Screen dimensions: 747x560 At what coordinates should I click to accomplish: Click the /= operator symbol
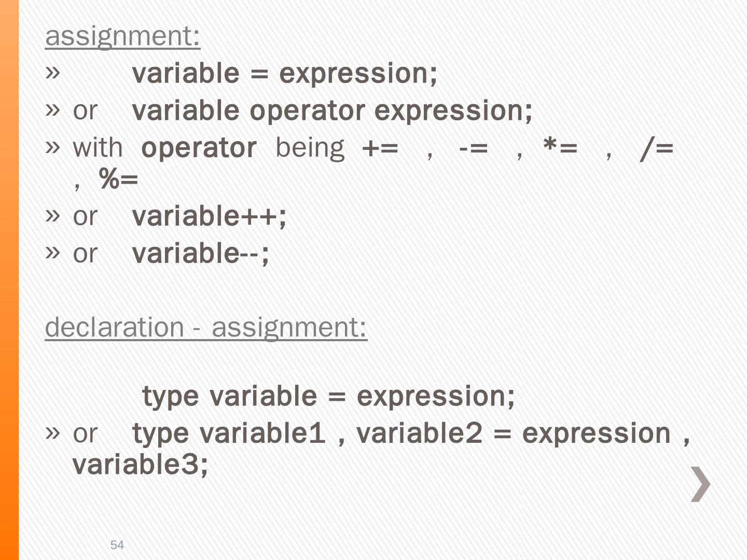pos(657,149)
